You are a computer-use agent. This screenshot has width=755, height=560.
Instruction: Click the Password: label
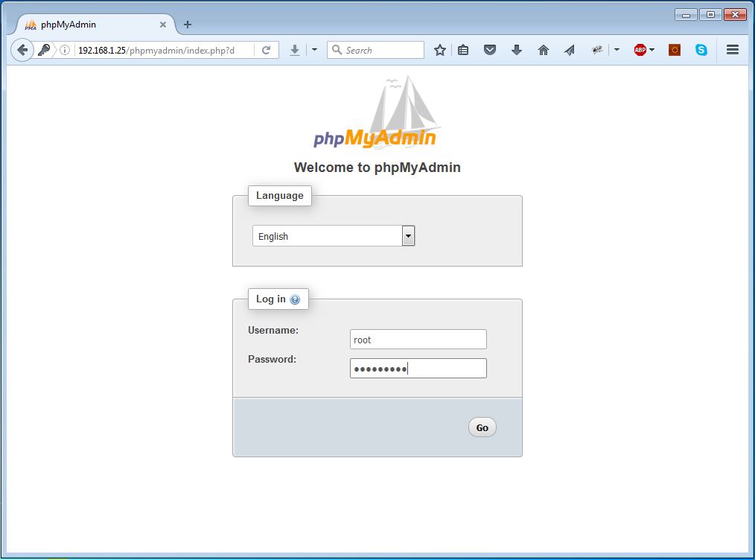tap(272, 359)
